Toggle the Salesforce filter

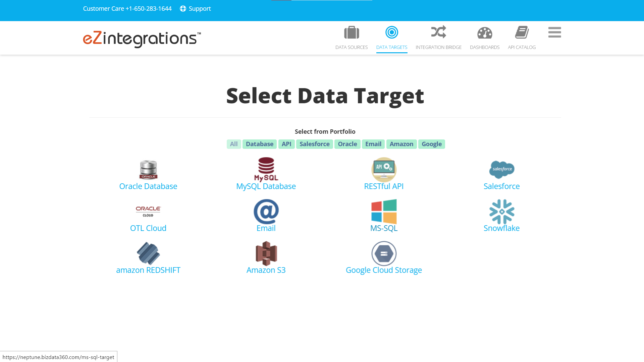click(x=314, y=144)
